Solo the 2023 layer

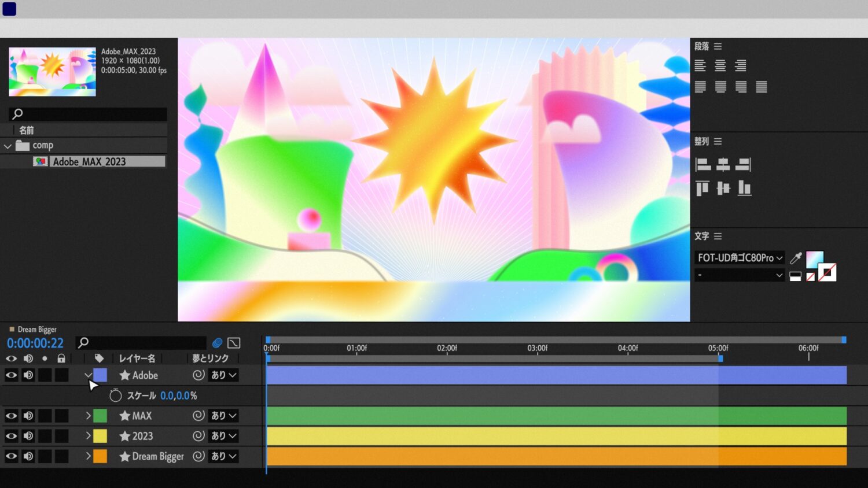(x=45, y=436)
